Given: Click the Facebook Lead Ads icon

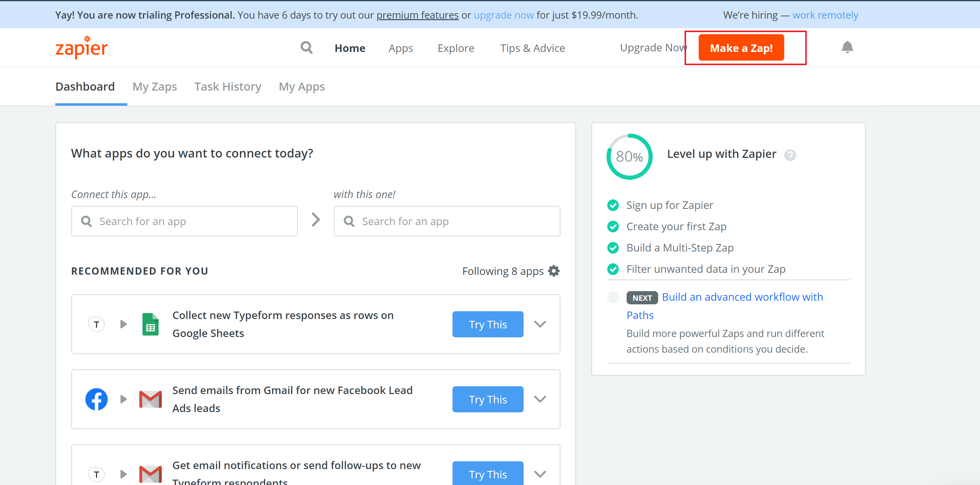Looking at the screenshot, I should [x=96, y=399].
